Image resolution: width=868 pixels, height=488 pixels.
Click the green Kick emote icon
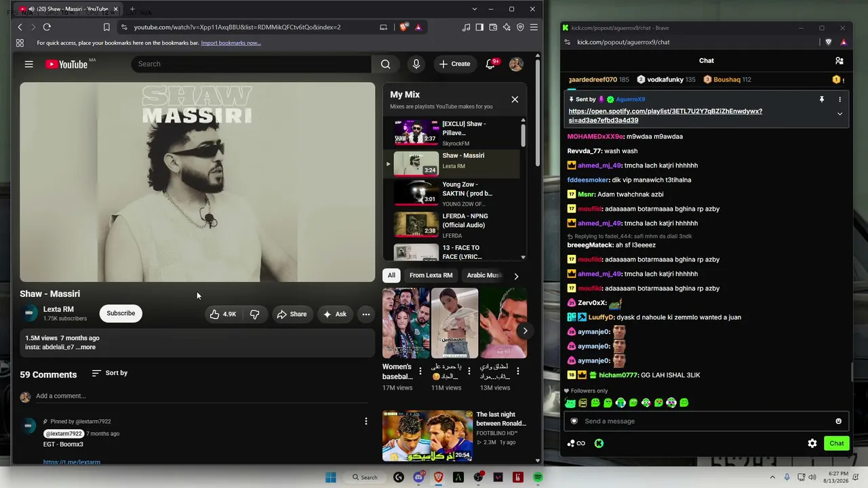[x=599, y=443]
